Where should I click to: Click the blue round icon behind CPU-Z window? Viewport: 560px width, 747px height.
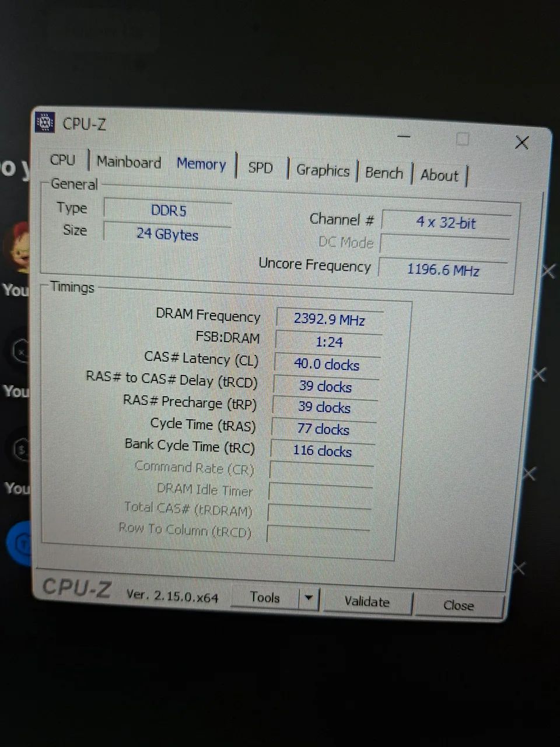coord(21,544)
